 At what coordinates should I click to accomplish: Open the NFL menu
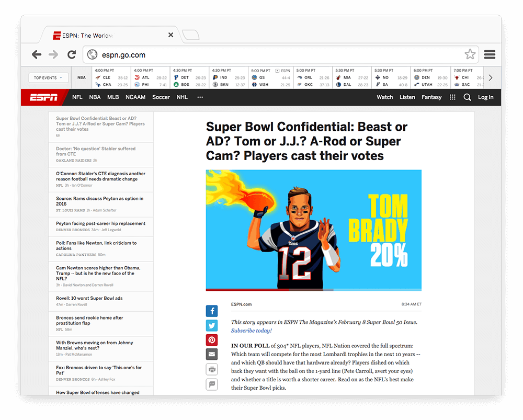(77, 97)
